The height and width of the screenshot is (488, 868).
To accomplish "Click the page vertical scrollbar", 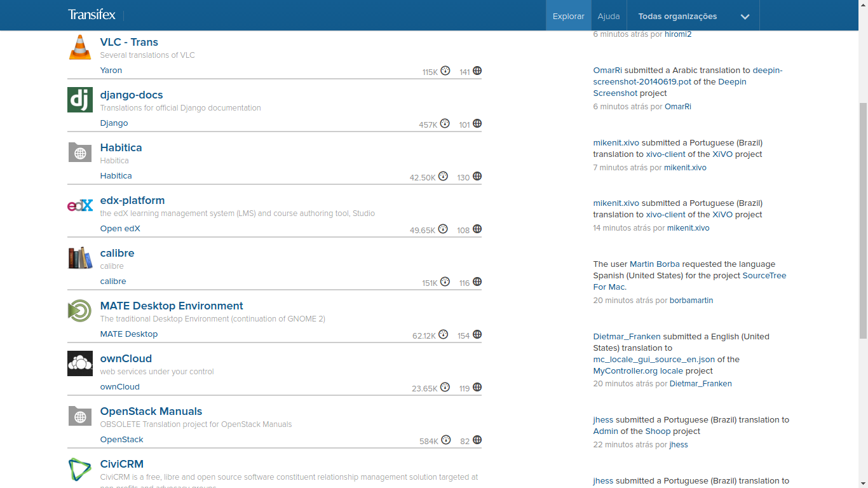I will [863, 219].
